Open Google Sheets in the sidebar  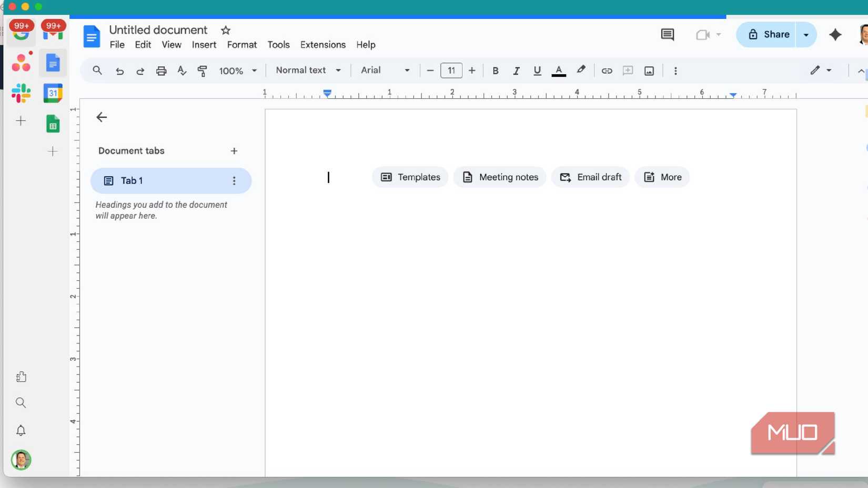point(53,124)
